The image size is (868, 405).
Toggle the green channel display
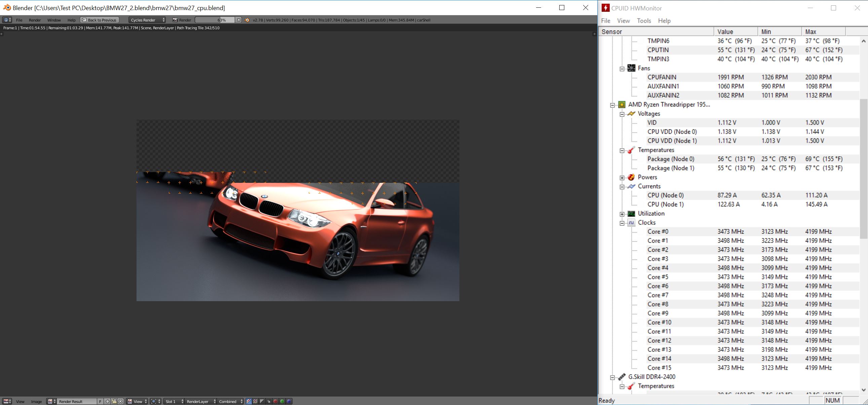pyautogui.click(x=282, y=401)
